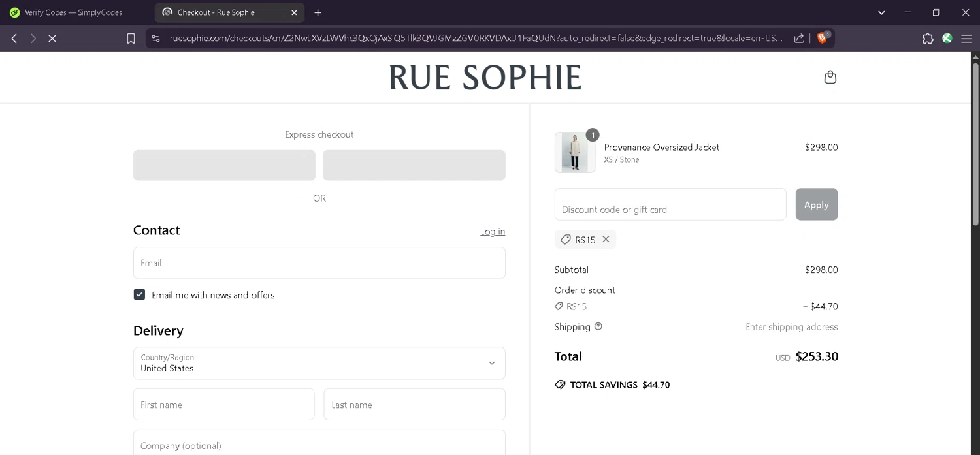Click the tag icon next to TOTAL SAVINGS

tap(560, 384)
